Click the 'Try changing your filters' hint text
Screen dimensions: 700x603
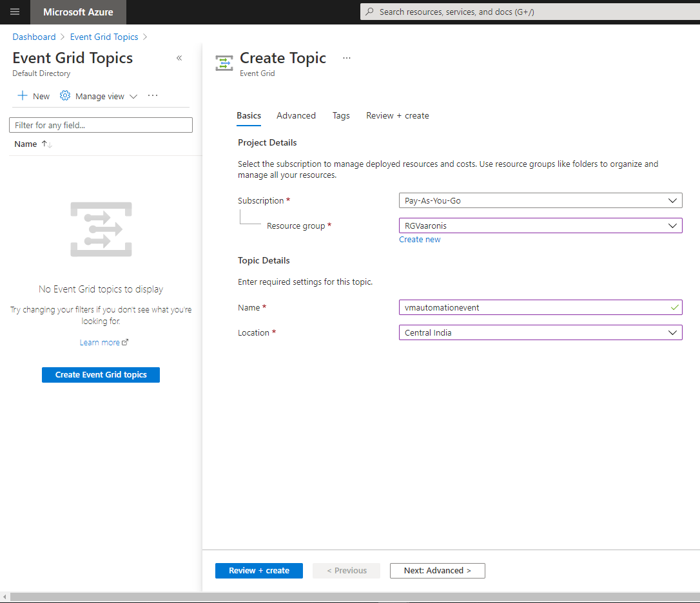point(101,315)
